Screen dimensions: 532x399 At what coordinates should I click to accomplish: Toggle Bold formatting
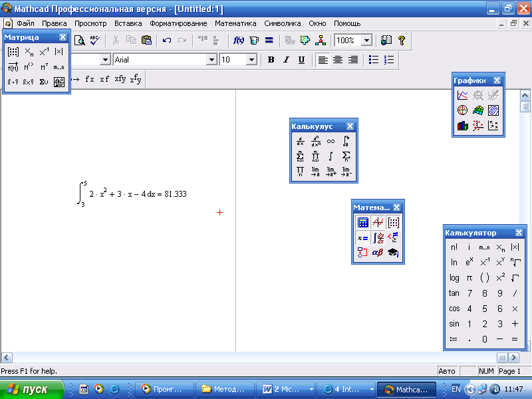coord(271,60)
